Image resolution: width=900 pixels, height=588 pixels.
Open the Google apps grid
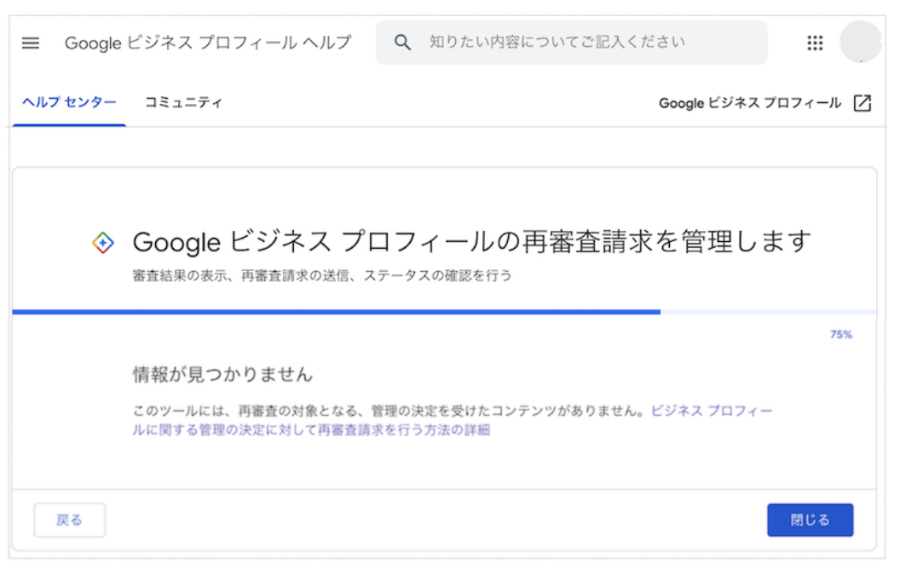(815, 43)
